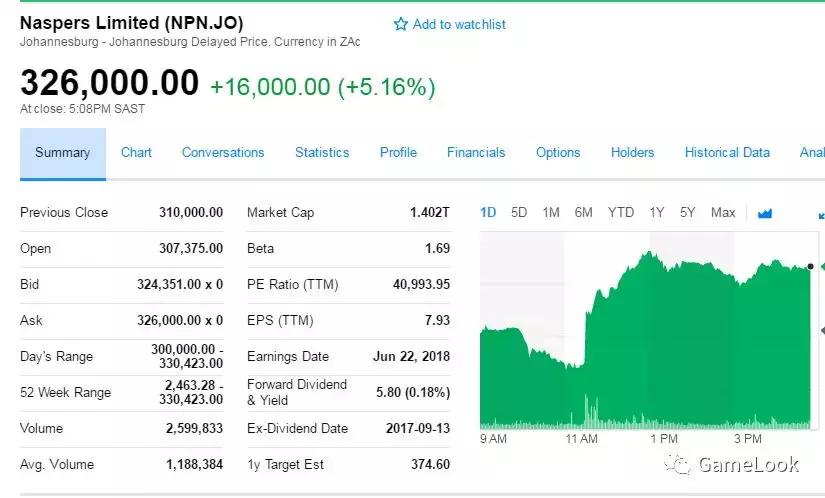Show the Historical Data tab
825x498 pixels.
click(727, 153)
